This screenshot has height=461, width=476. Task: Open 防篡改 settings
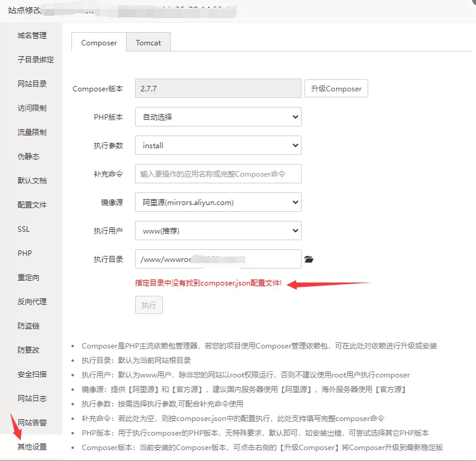pyautogui.click(x=28, y=350)
